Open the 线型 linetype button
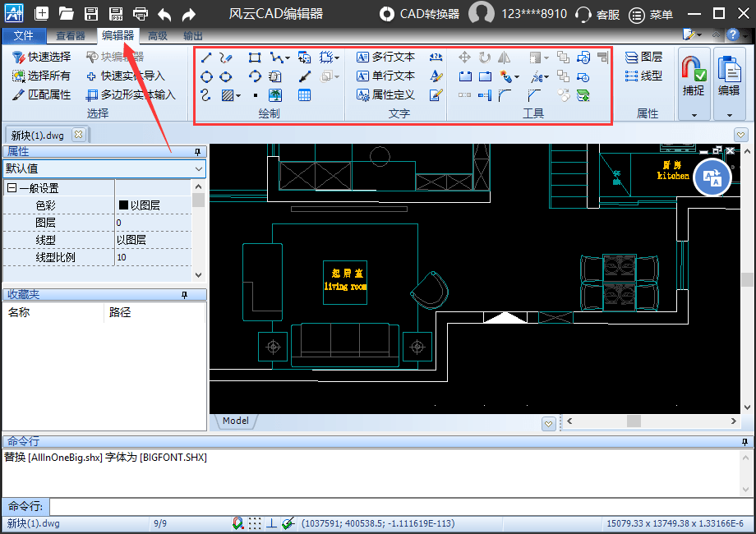The height and width of the screenshot is (534, 756). (x=643, y=76)
